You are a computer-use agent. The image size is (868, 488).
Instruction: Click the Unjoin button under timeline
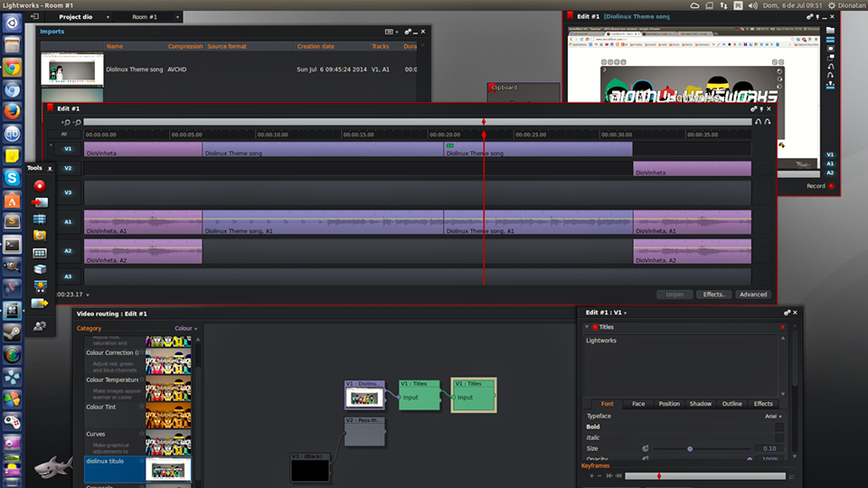pos(675,295)
